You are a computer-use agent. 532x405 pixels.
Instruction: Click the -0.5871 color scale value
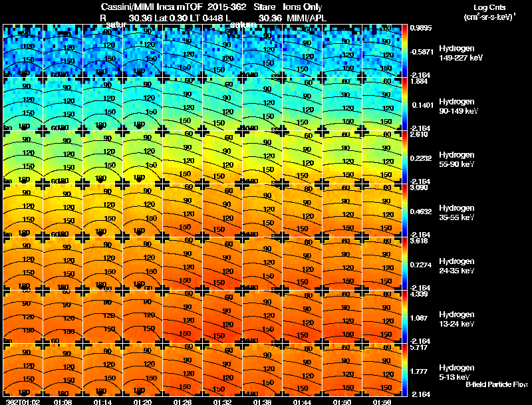click(x=422, y=52)
